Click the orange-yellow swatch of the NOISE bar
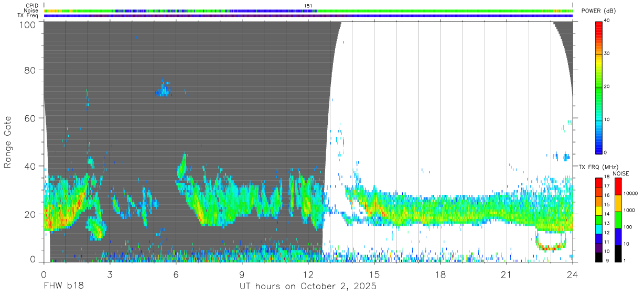644x297 pixels. [618, 203]
